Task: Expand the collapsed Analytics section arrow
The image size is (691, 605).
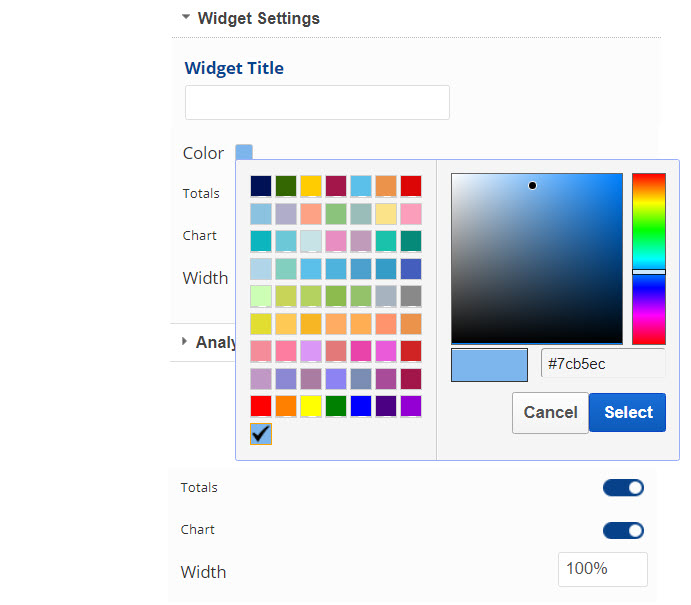Action: coord(185,342)
